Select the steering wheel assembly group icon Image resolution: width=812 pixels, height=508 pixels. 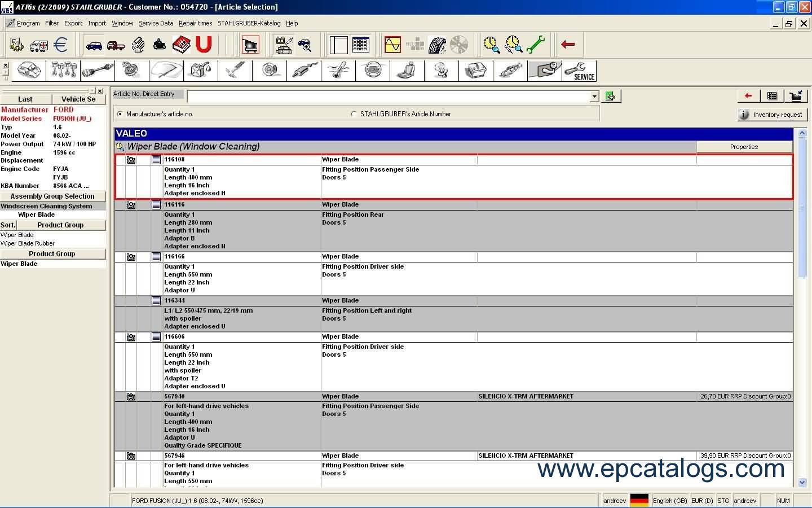373,71
